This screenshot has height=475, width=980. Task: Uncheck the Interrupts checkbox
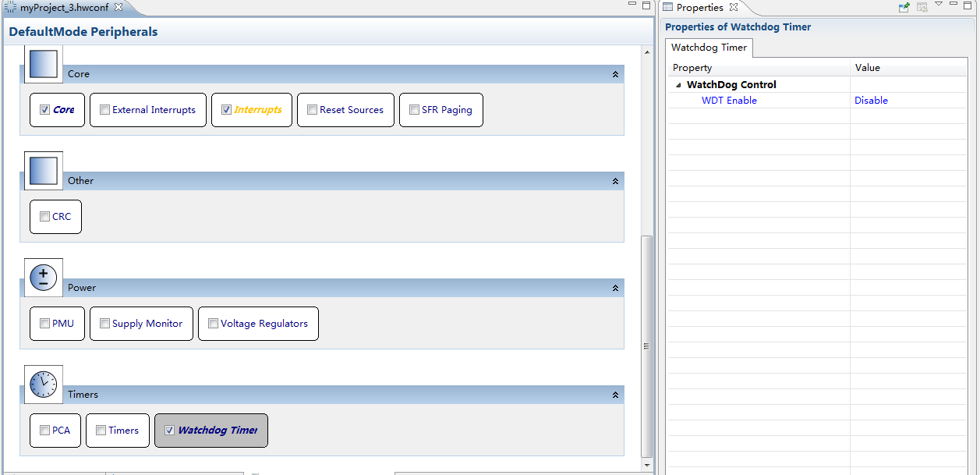coord(226,110)
